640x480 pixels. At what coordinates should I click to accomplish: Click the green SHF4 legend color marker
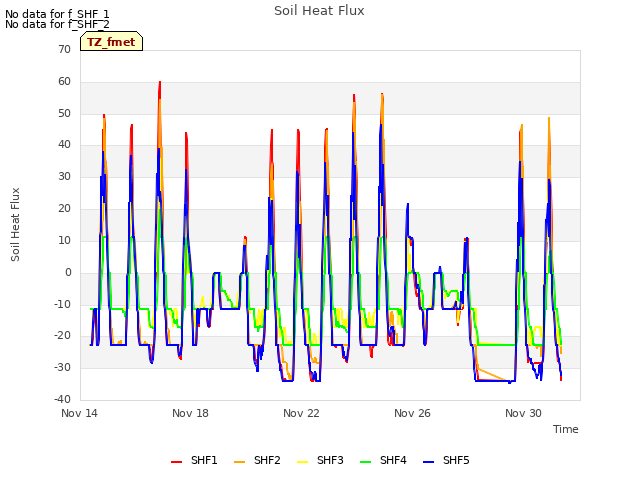[365, 462]
